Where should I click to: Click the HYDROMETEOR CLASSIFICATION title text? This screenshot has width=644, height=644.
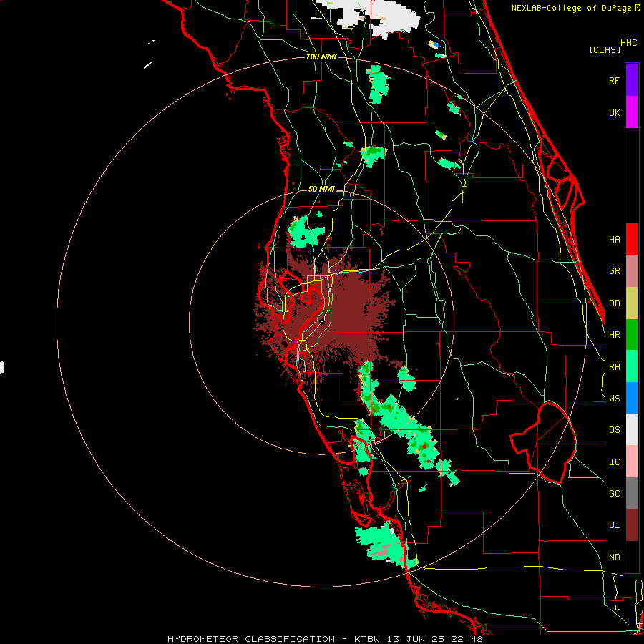tap(251, 639)
